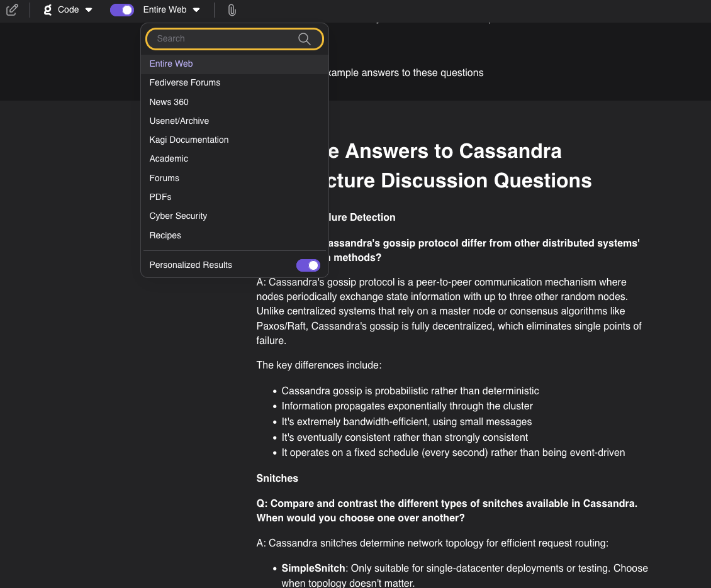Select the News 360 lens
The width and height of the screenshot is (711, 588).
point(169,102)
